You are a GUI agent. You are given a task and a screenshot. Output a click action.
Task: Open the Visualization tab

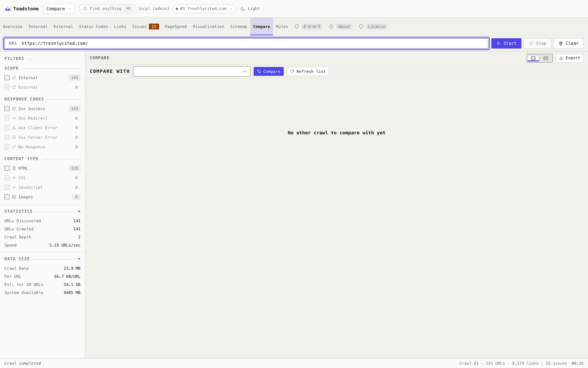click(x=208, y=26)
